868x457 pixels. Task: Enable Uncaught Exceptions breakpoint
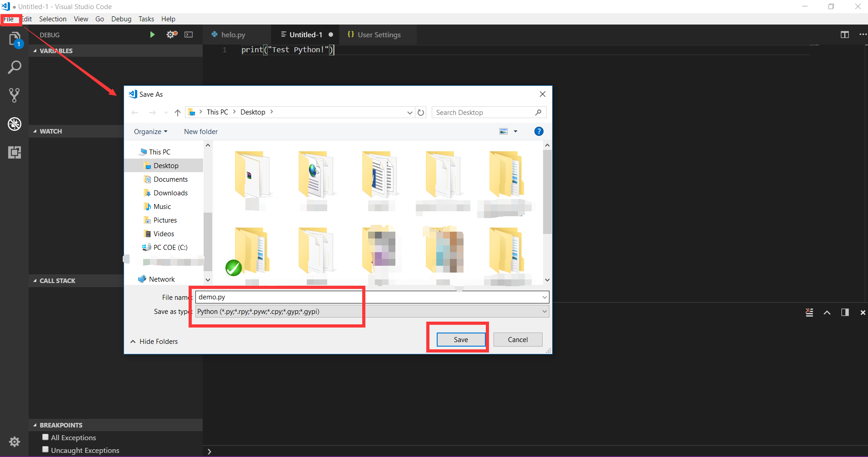[x=45, y=450]
